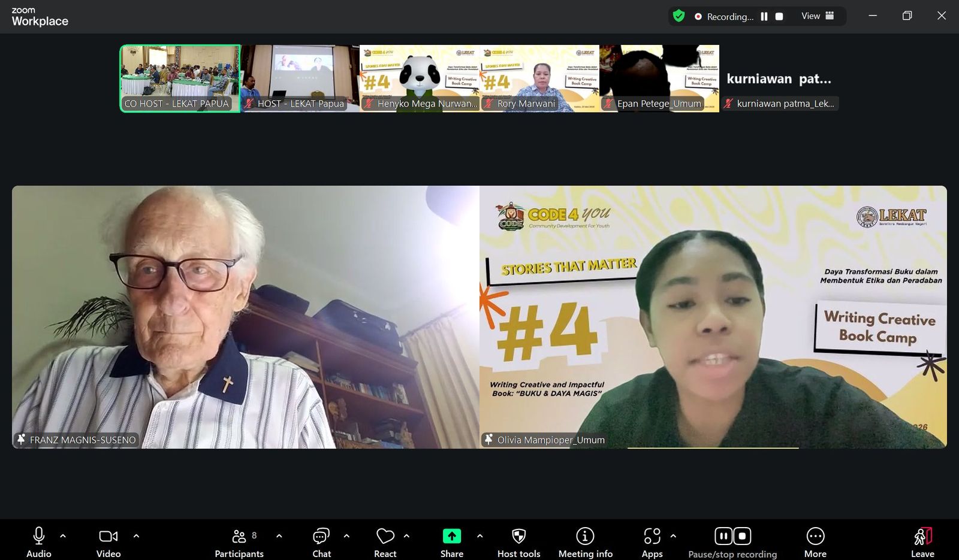Viewport: 959px width, 560px height.
Task: Click the Zoom Workplace logo
Action: [40, 17]
